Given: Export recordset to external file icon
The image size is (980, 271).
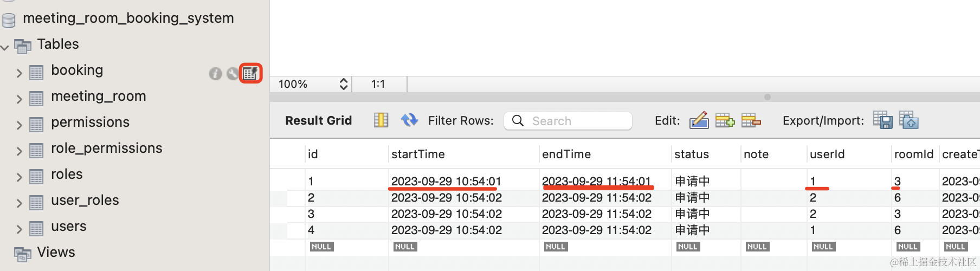Looking at the screenshot, I should coord(882,120).
